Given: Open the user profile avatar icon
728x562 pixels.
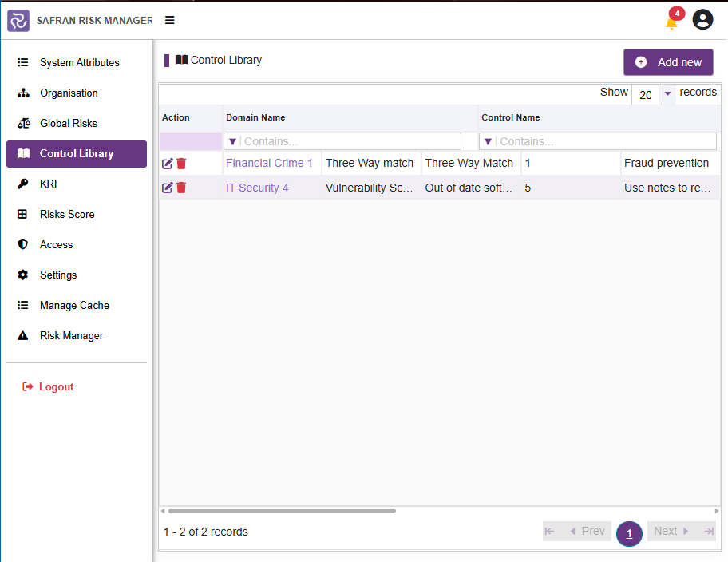Looking at the screenshot, I should pos(702,20).
